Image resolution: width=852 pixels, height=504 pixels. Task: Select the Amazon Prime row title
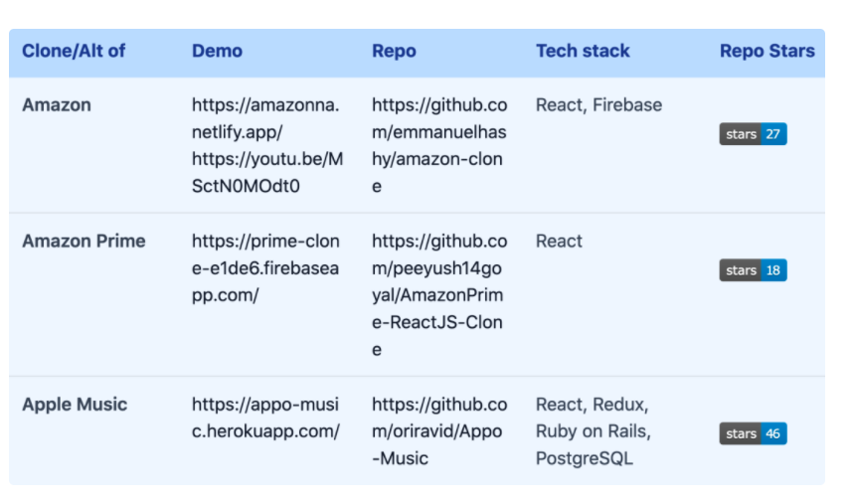pos(84,242)
